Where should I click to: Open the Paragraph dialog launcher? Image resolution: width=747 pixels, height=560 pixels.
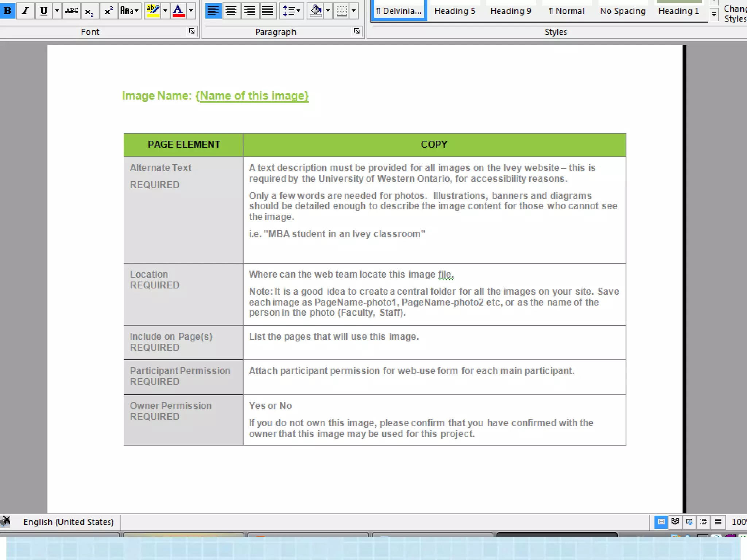click(357, 31)
